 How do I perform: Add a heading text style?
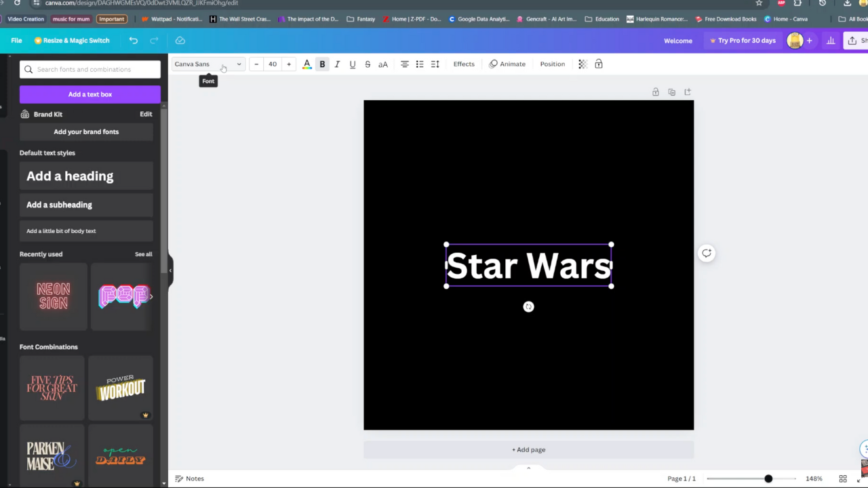click(86, 176)
